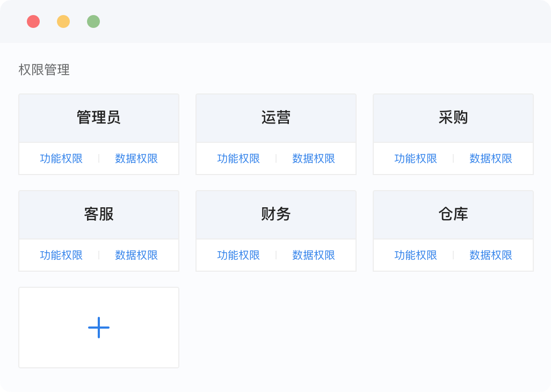Open 功能权限 for the 财务 role

[x=239, y=255]
